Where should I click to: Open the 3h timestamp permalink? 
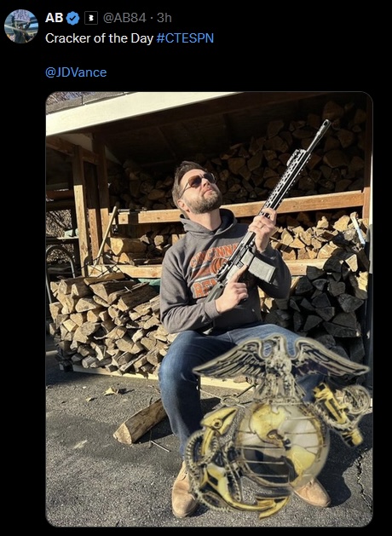pos(164,18)
